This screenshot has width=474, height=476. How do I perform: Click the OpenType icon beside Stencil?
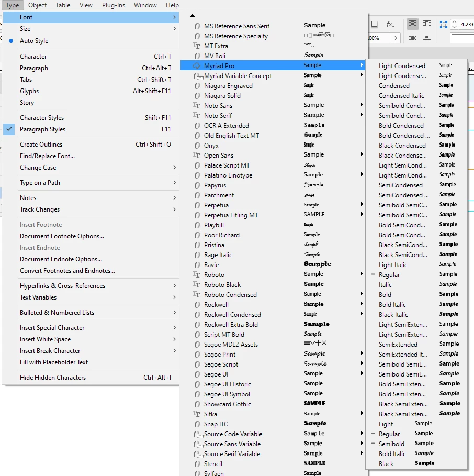click(197, 464)
